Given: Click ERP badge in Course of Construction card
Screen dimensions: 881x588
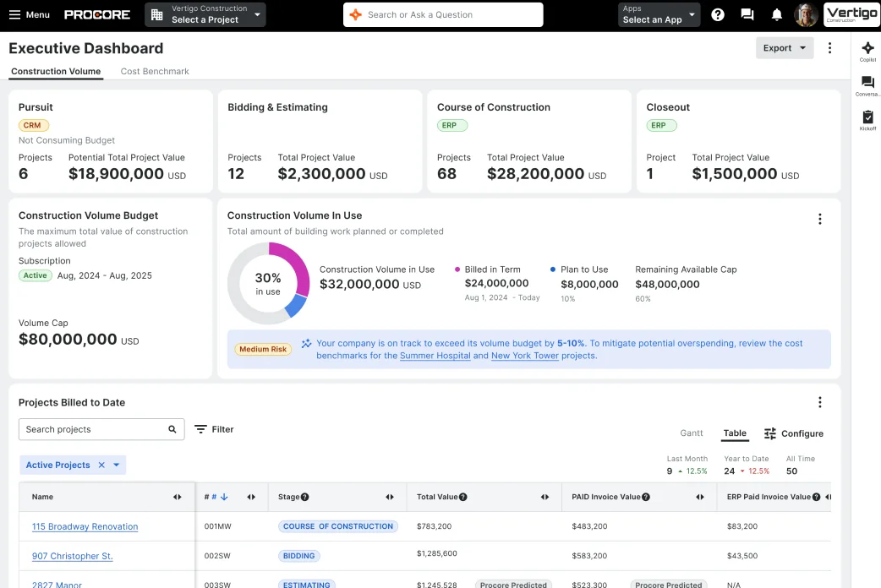Looking at the screenshot, I should [x=451, y=125].
